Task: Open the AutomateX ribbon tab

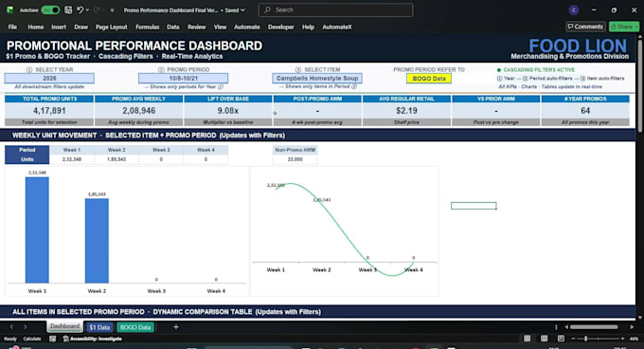Action: click(x=337, y=27)
